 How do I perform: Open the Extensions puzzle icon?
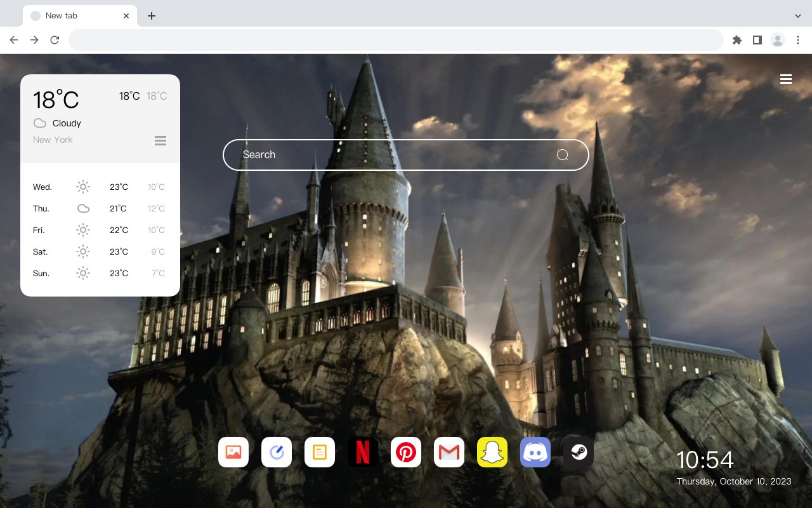(737, 40)
